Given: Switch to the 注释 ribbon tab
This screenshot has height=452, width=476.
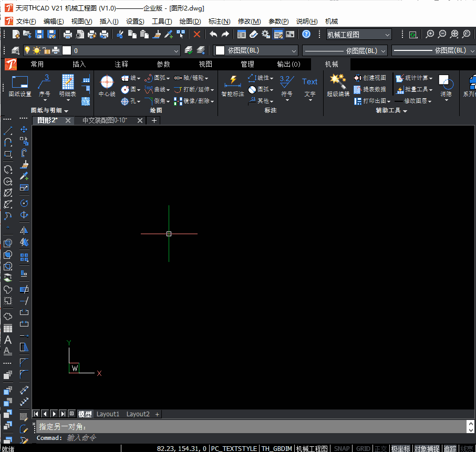Looking at the screenshot, I should (x=121, y=65).
